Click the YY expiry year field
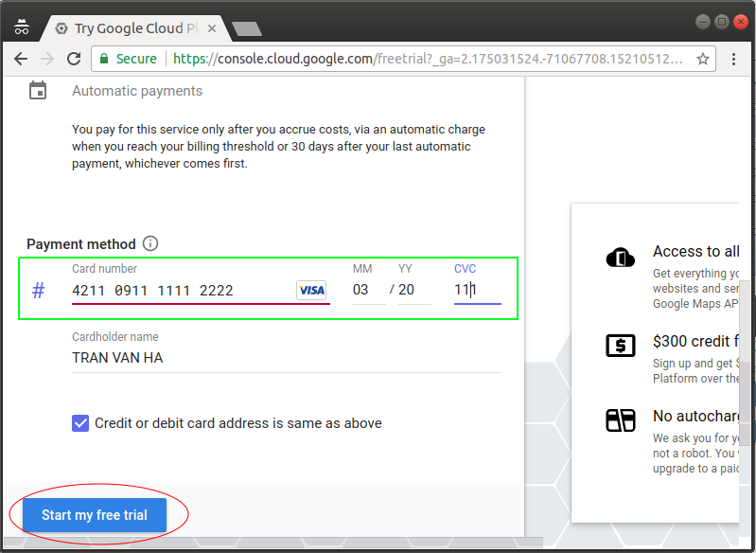Screen dimensions: 756x553 (414, 290)
